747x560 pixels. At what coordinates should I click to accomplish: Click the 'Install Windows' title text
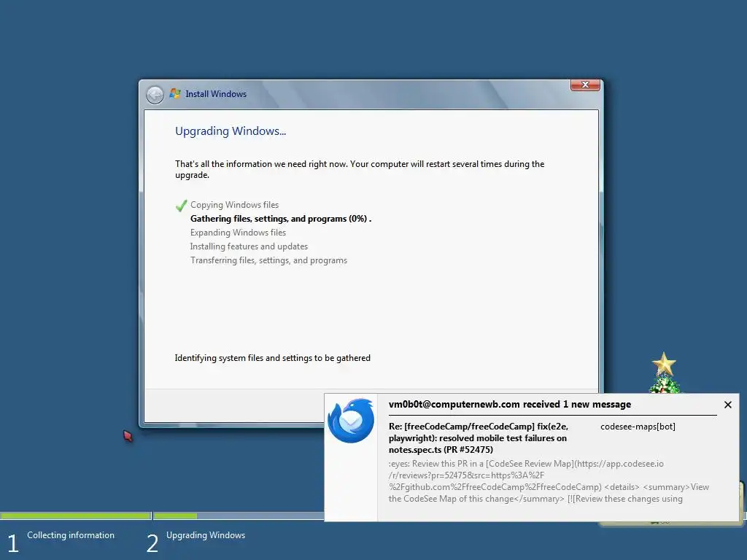click(x=216, y=94)
